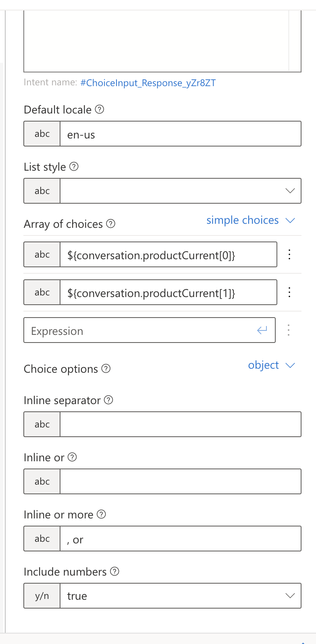Open the three-dot menu next to the Expression row
The height and width of the screenshot is (644, 316).
click(x=289, y=330)
